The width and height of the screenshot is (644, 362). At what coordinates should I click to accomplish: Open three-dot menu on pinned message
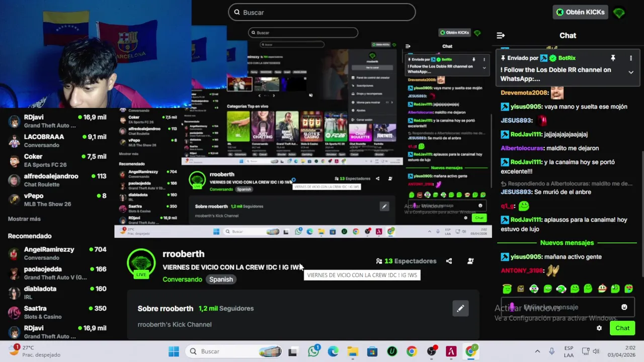click(631, 58)
